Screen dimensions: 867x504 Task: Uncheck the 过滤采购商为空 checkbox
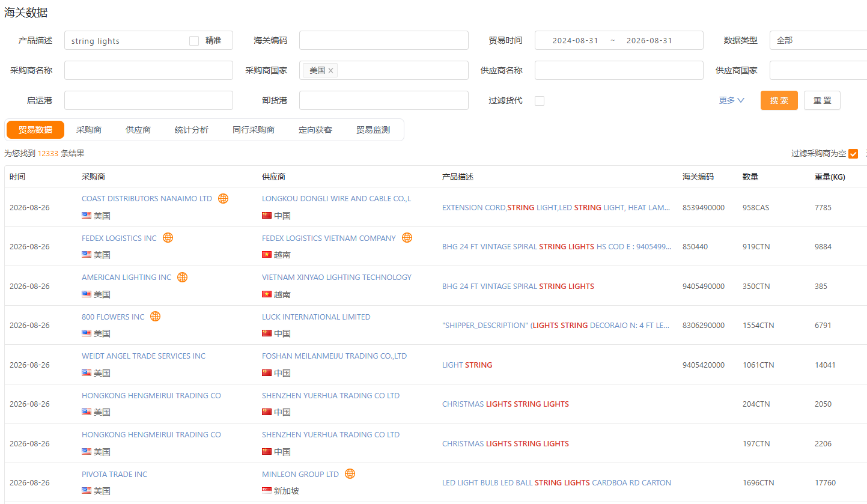click(x=853, y=154)
